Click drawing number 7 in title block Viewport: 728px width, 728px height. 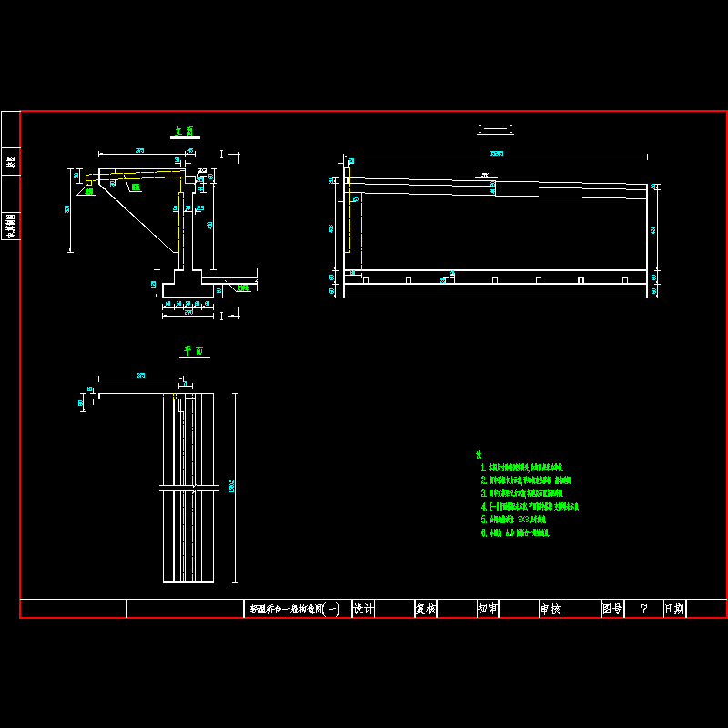click(x=643, y=609)
